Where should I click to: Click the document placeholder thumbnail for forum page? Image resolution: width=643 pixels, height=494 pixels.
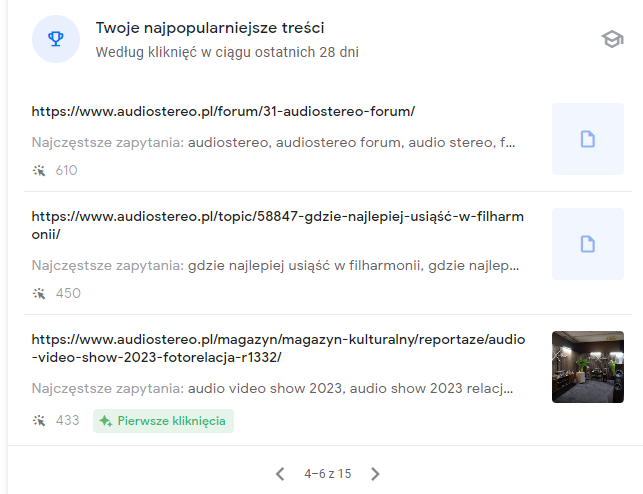588,139
